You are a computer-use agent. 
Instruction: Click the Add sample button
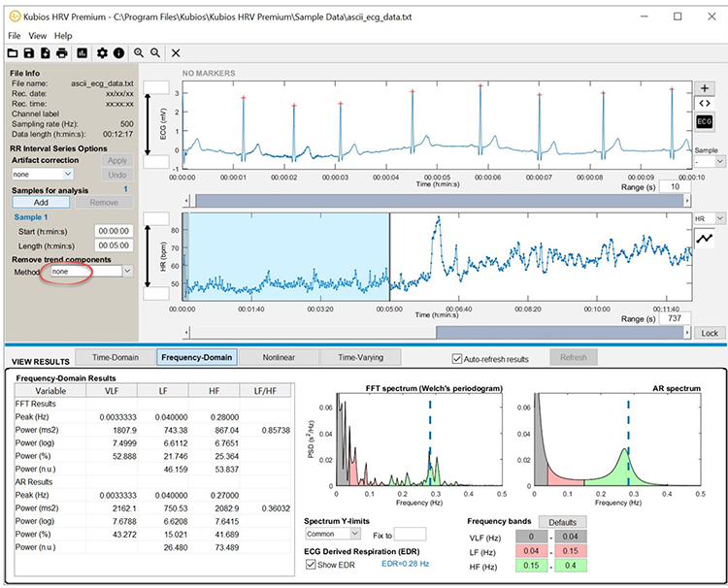coord(39,203)
